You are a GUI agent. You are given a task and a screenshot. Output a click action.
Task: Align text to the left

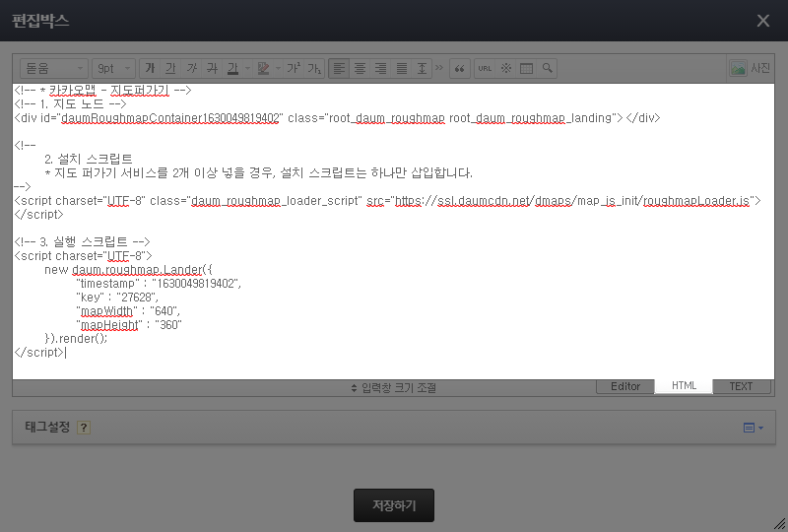point(339,69)
